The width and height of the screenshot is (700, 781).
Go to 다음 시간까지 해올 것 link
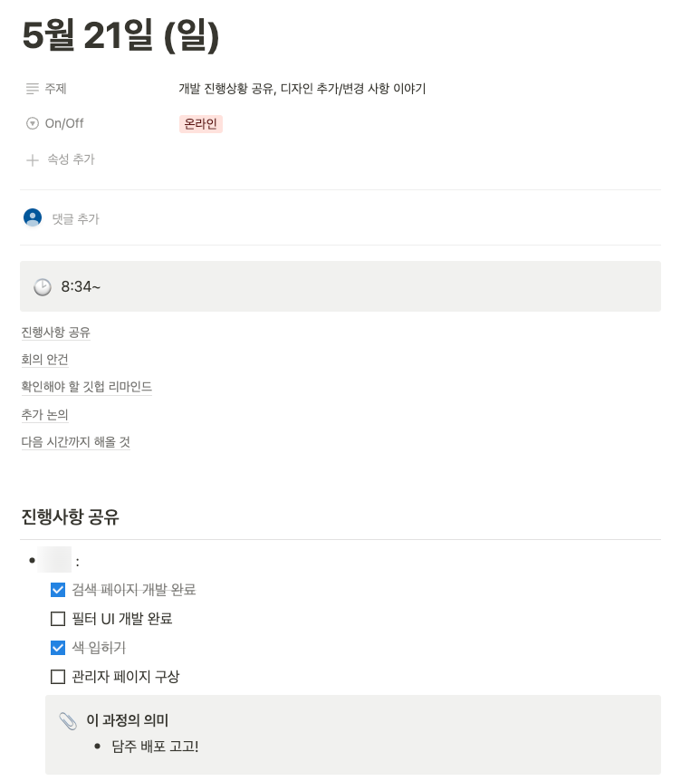click(x=75, y=442)
